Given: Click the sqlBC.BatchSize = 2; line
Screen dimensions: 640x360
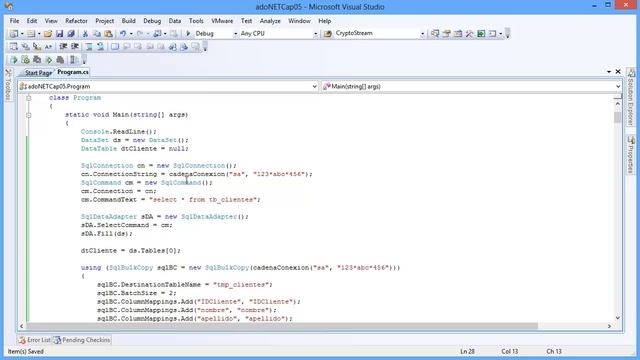Looking at the screenshot, I should tap(137, 293).
